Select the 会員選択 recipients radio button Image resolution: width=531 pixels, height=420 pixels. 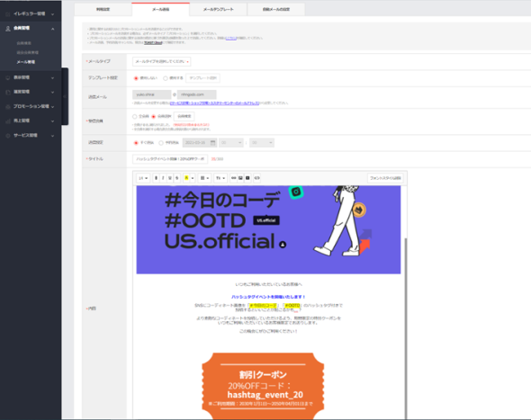(153, 116)
